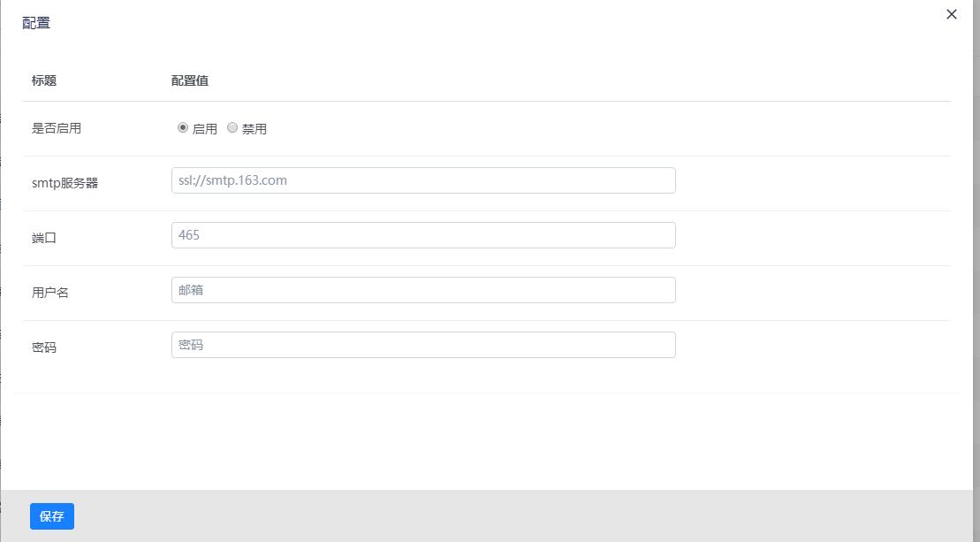Click the 端口 row label
The image size is (980, 542).
click(x=44, y=238)
